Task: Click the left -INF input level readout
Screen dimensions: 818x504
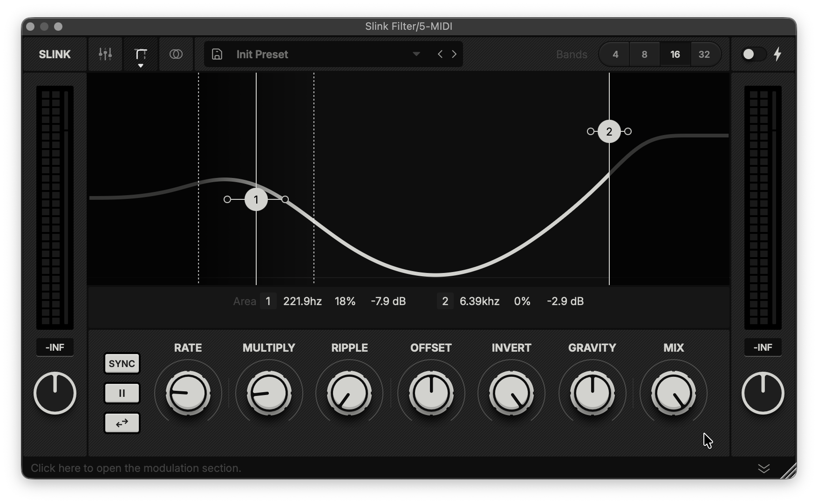Action: pos(55,347)
